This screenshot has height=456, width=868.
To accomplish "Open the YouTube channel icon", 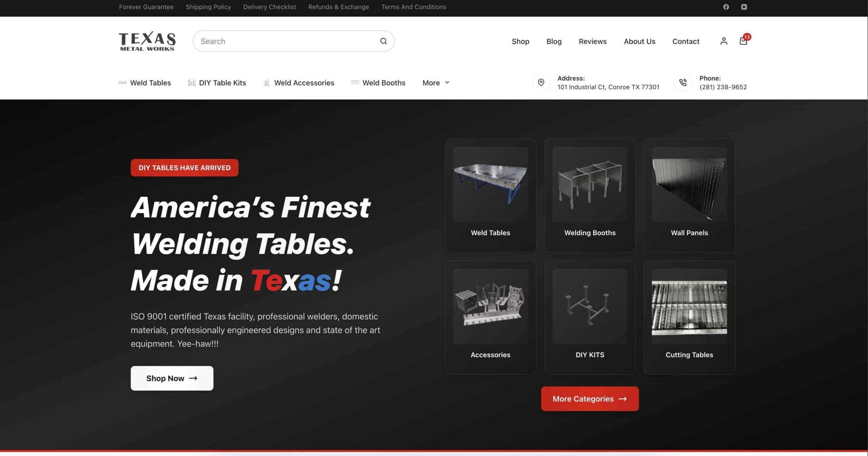I will coord(744,7).
